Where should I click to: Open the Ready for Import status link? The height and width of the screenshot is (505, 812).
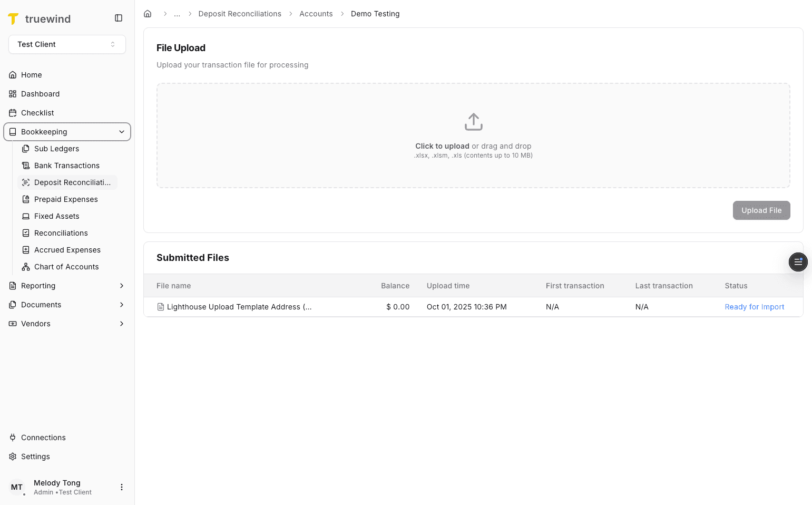pos(754,307)
